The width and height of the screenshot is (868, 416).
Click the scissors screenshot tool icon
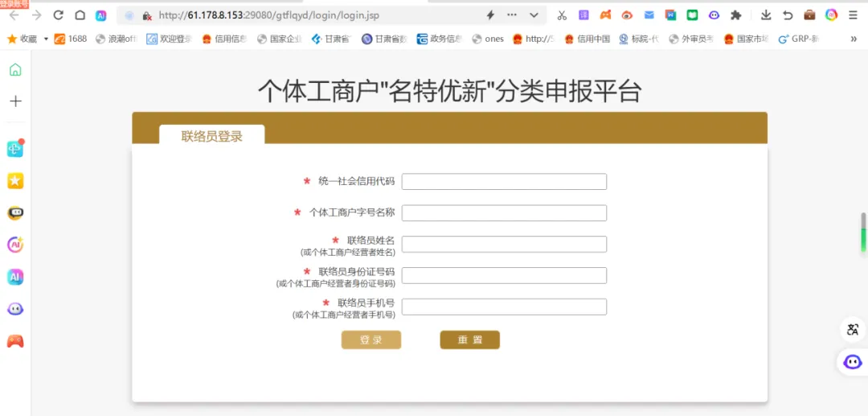[562, 15]
